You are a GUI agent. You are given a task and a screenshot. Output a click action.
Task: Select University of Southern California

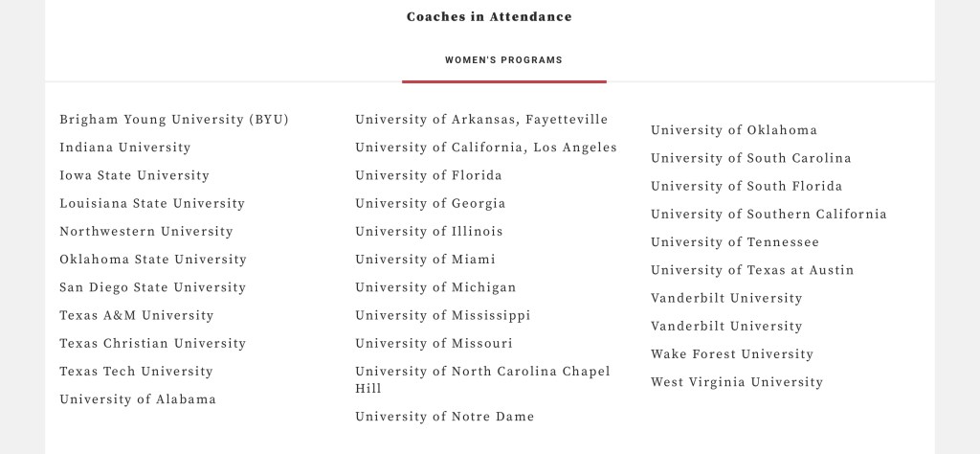[768, 215]
